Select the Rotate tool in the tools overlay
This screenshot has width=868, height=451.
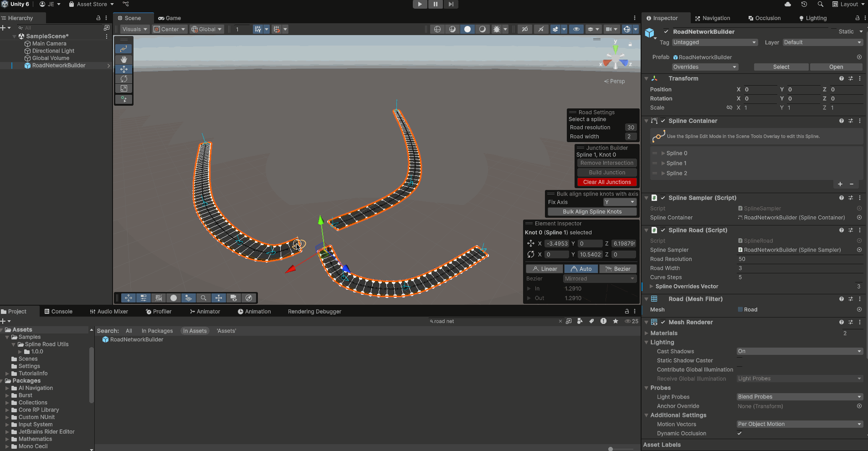[123, 78]
